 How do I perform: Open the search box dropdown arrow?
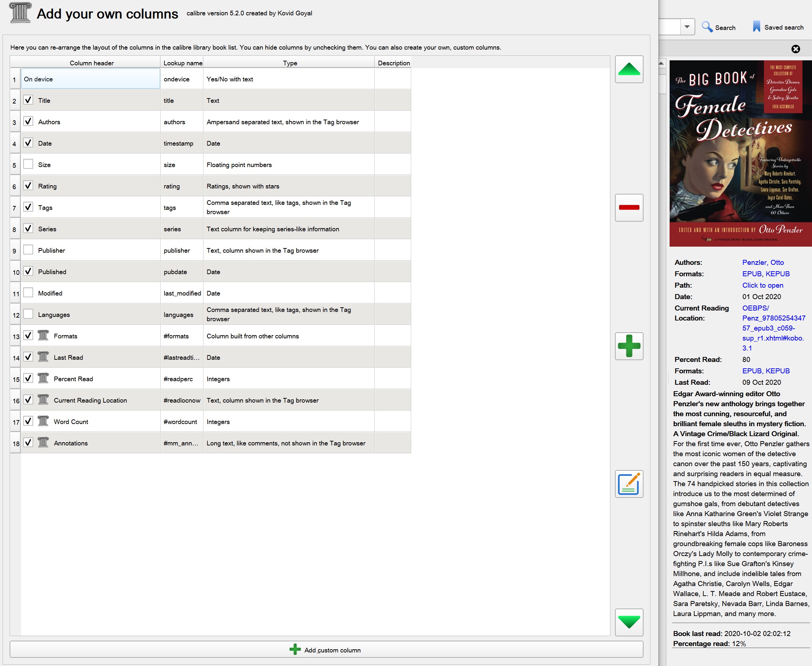[687, 27]
